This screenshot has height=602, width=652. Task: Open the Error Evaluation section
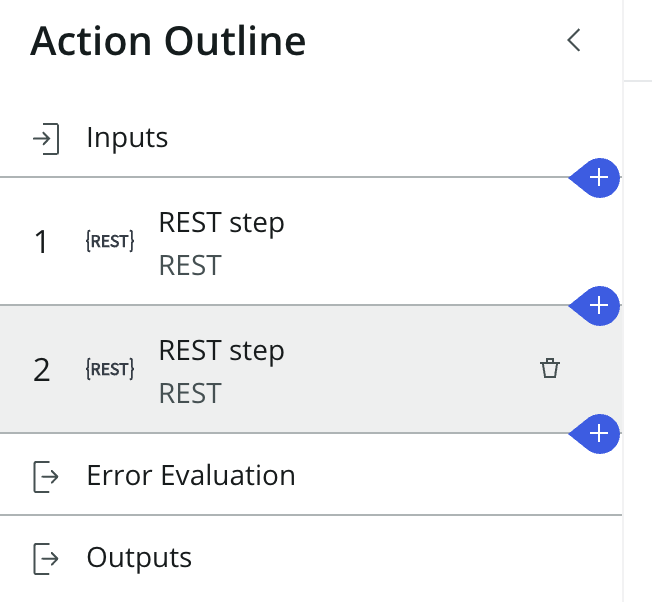[x=191, y=475]
